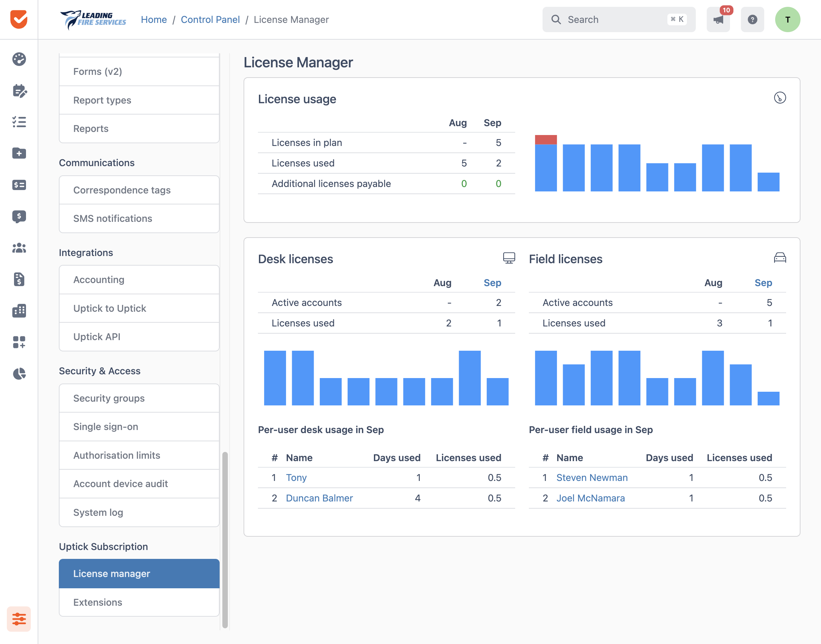Open the help question mark icon
The height and width of the screenshot is (644, 821).
tap(752, 19)
